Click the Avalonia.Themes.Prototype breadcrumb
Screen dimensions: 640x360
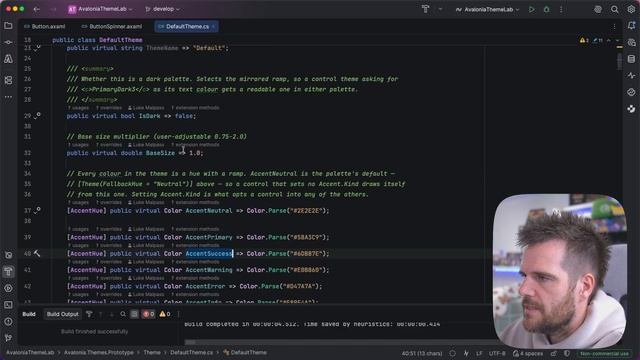click(x=98, y=353)
